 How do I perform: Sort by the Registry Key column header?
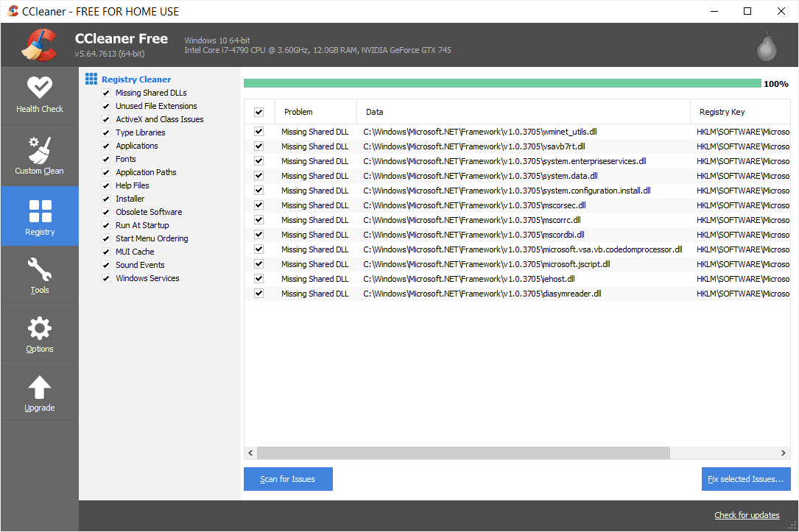click(741, 112)
